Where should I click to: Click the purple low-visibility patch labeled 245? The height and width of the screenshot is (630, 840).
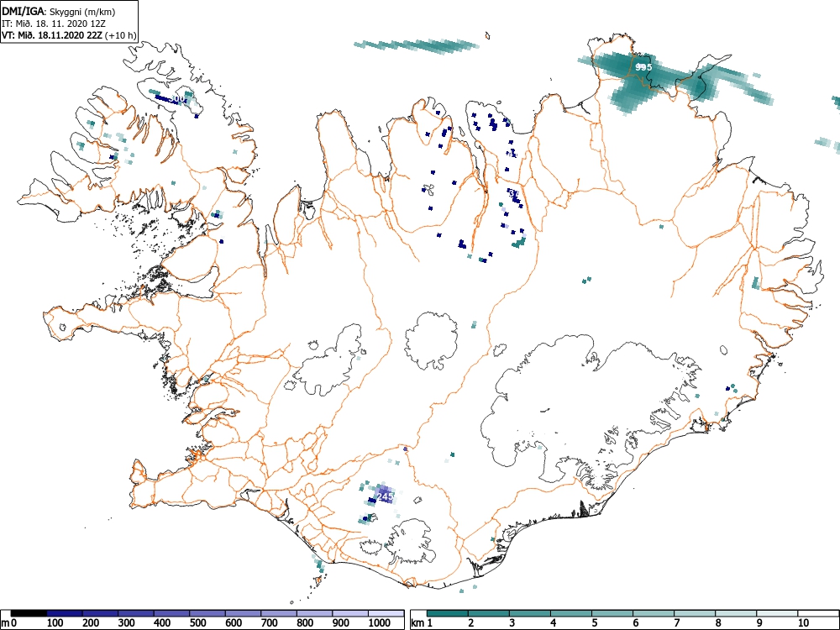tap(384, 496)
